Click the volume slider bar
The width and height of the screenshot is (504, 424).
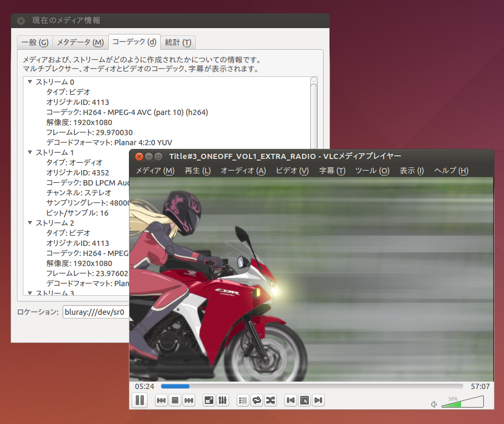click(462, 404)
